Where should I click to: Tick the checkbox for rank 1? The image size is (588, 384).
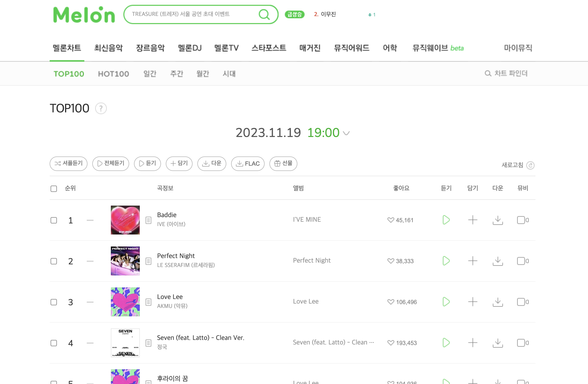click(53, 220)
